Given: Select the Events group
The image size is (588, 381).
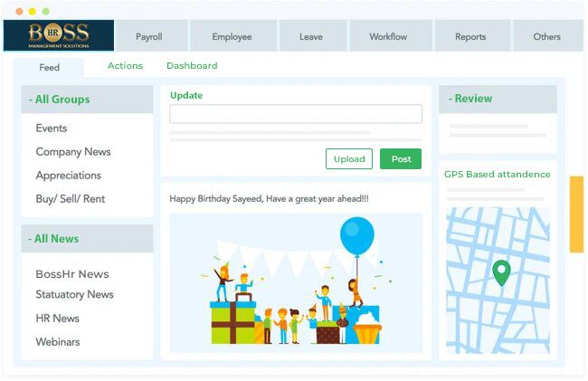Looking at the screenshot, I should [52, 129].
